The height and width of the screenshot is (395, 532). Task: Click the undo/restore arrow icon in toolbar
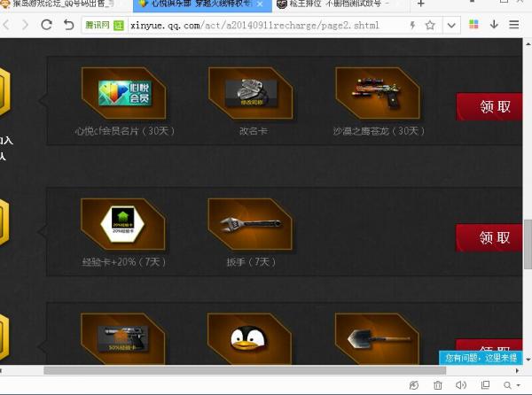click(x=68, y=25)
